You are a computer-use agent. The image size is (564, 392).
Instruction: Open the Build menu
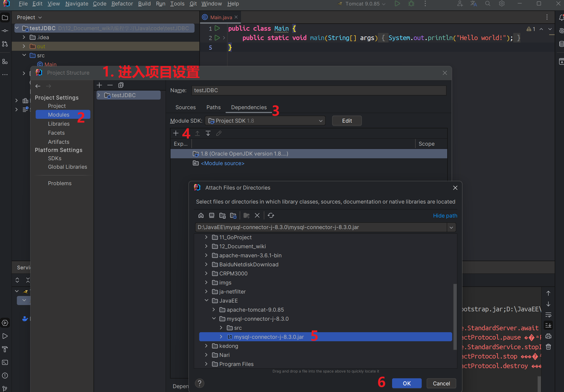144,4
